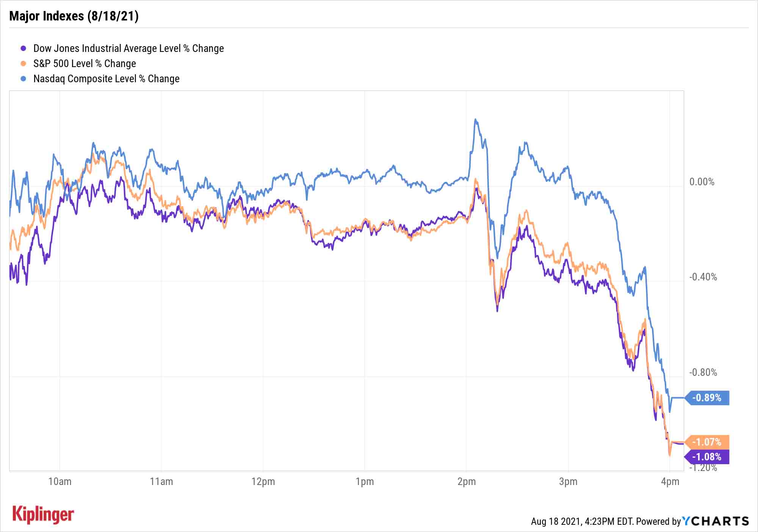Screen dimensions: 758x532
Task: Click the Kiplinger logo
Action: click(43, 514)
